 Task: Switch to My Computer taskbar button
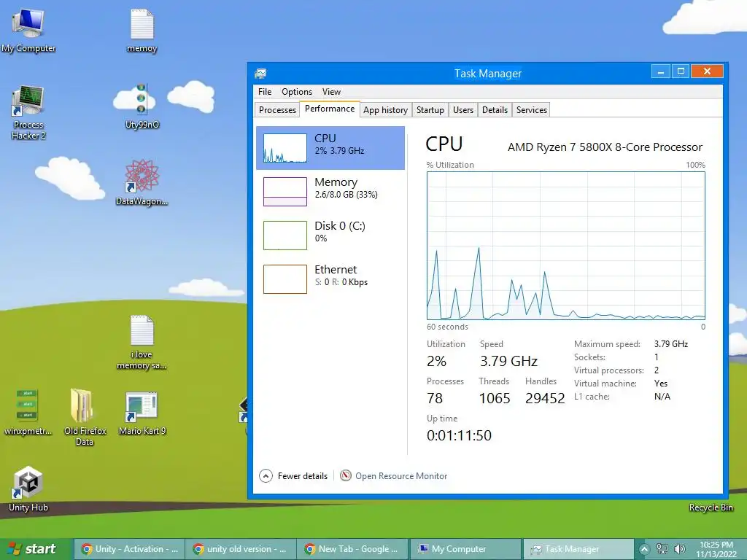click(465, 549)
